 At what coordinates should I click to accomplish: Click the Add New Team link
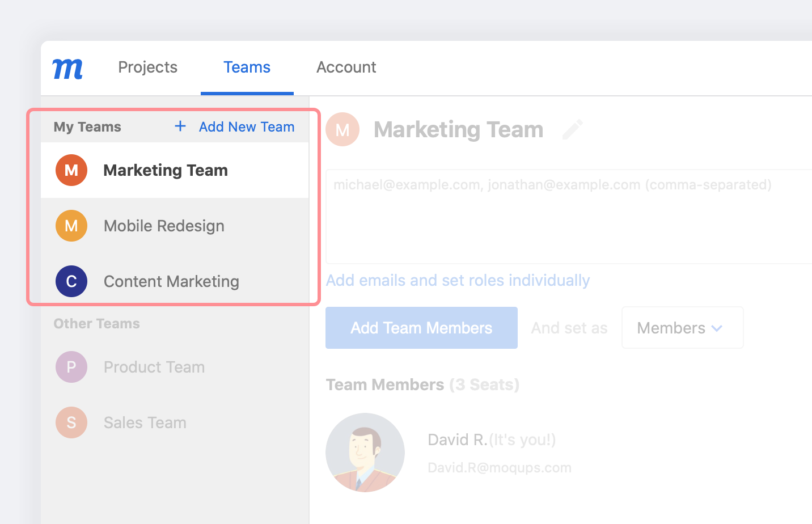coord(246,126)
